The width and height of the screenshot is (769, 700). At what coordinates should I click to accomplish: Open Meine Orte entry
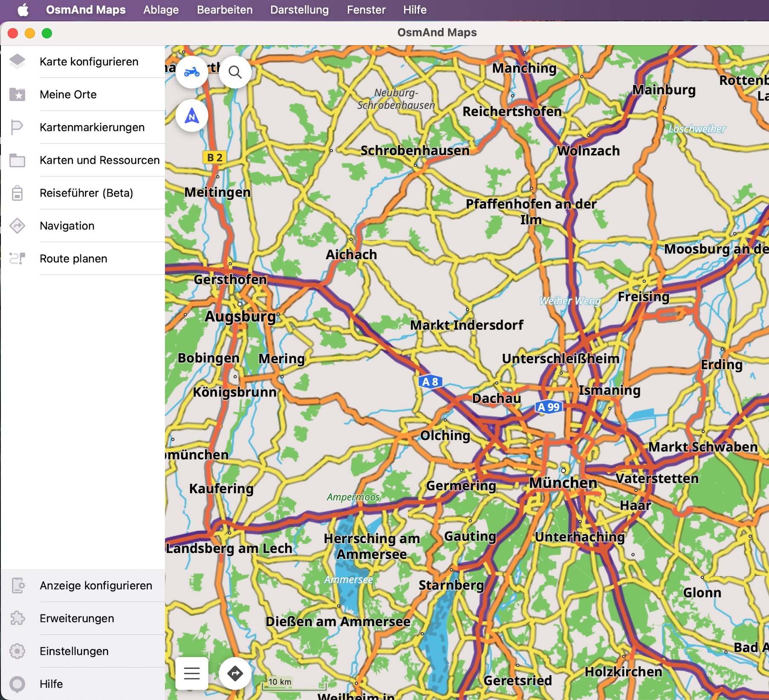pos(83,94)
